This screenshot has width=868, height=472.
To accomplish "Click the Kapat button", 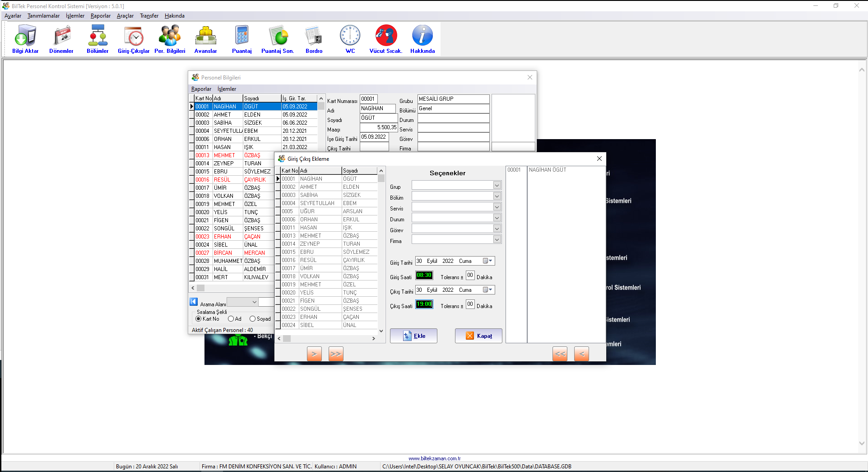I will pyautogui.click(x=478, y=336).
